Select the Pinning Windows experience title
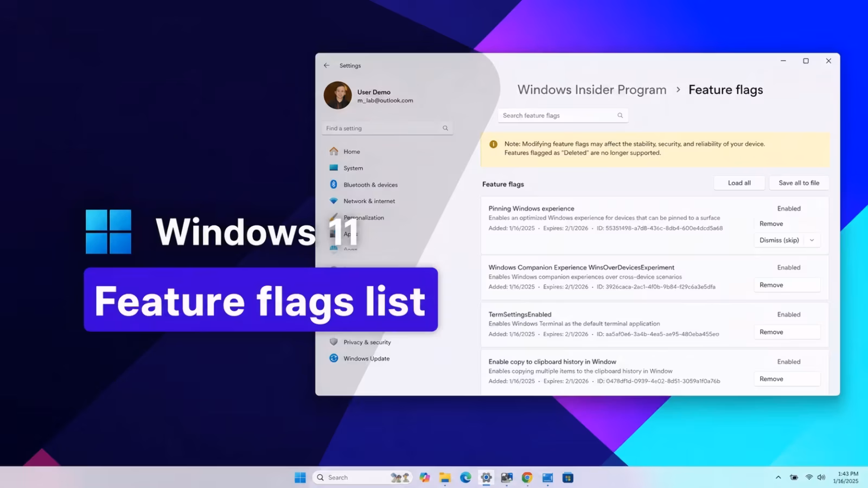The image size is (868, 488). pos(531,209)
